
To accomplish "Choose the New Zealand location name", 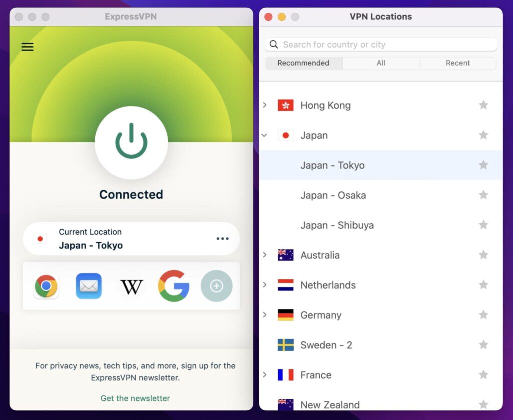I will pos(330,405).
